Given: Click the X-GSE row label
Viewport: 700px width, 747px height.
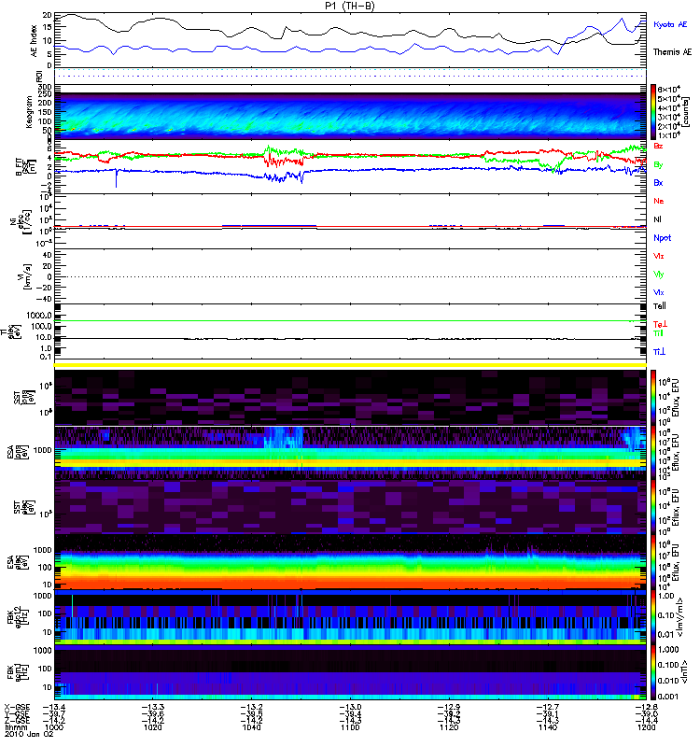Looking at the screenshot, I should [x=17, y=707].
